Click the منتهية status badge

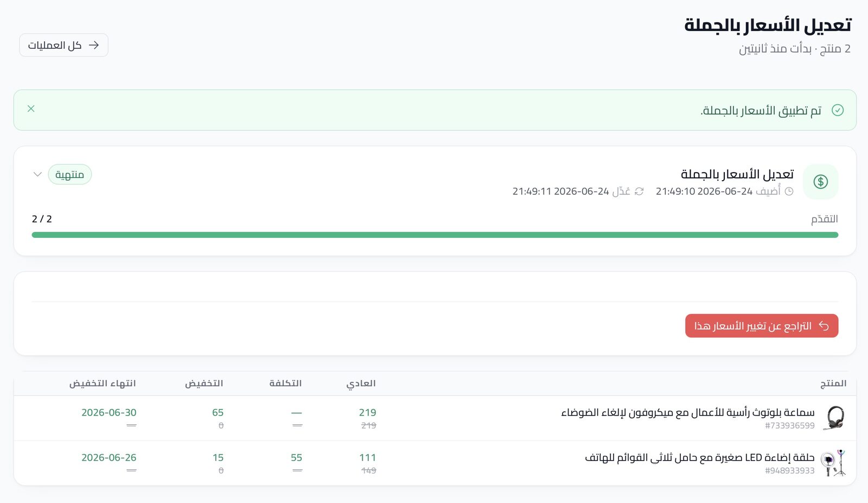69,175
